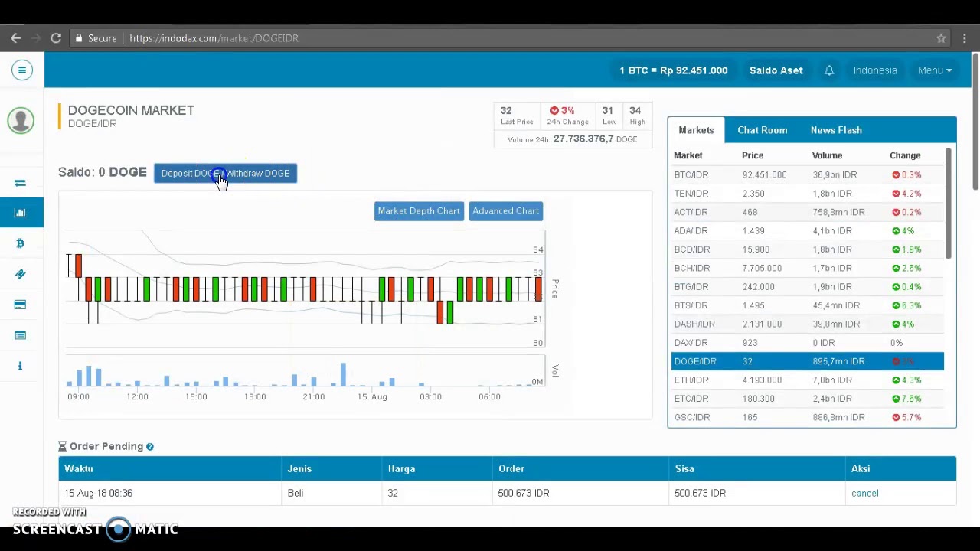This screenshot has height=551, width=980.
Task: Select the BCH/IDR market row
Action: point(808,268)
